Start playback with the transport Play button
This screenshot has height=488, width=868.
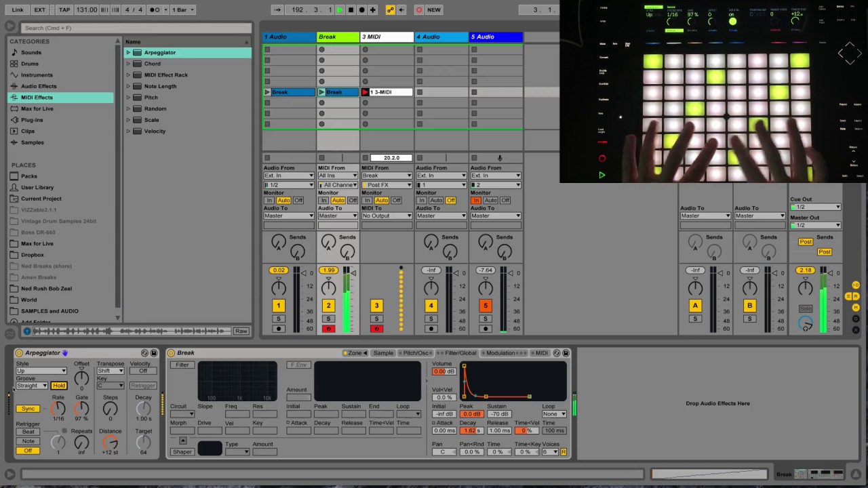[340, 9]
